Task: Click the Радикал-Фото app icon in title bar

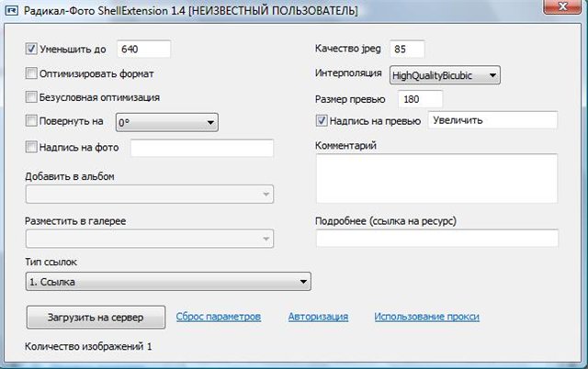Action: (x=12, y=10)
